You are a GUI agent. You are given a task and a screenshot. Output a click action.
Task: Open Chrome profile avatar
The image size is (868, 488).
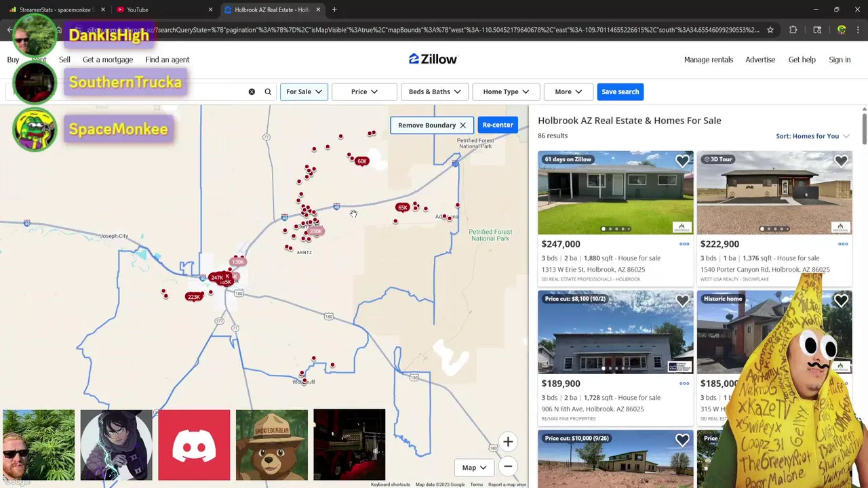pos(842,30)
